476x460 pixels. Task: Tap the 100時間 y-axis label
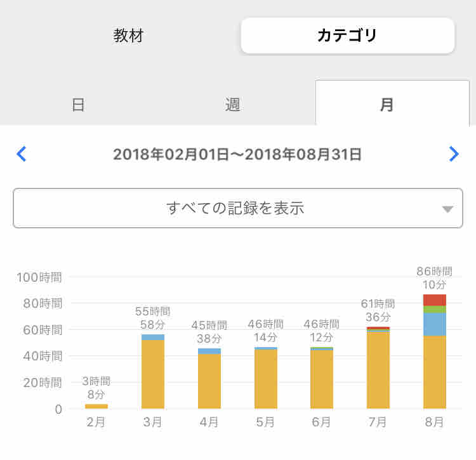(x=39, y=277)
